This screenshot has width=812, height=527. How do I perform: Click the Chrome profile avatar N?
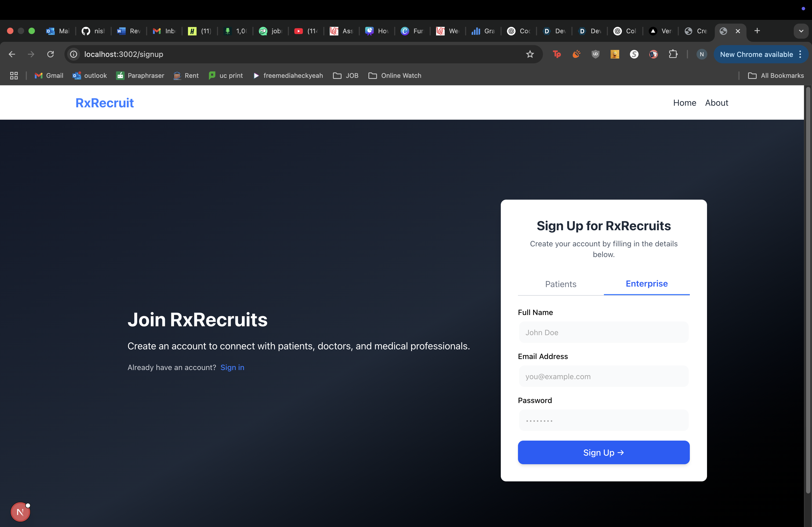[x=701, y=54]
